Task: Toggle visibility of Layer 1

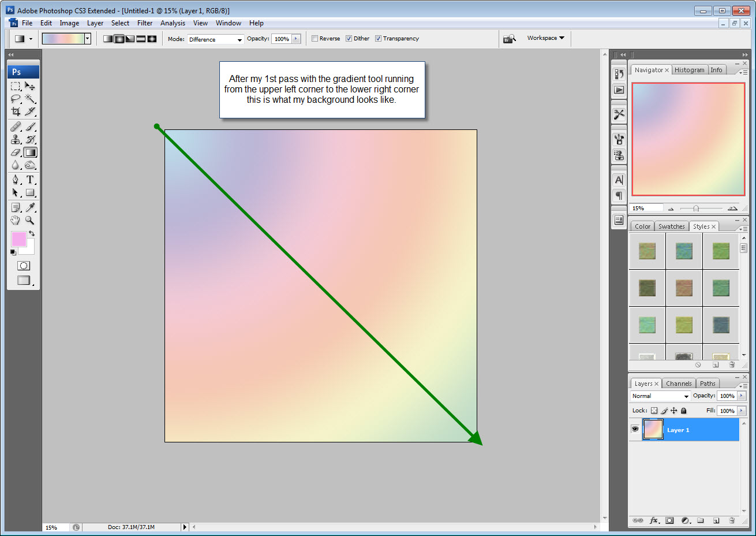Action: point(635,429)
